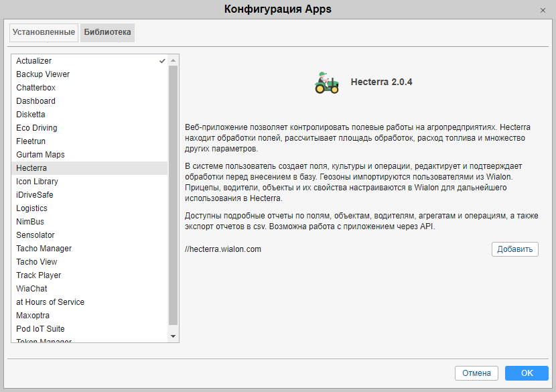Switch to the Установленные tab

point(44,32)
